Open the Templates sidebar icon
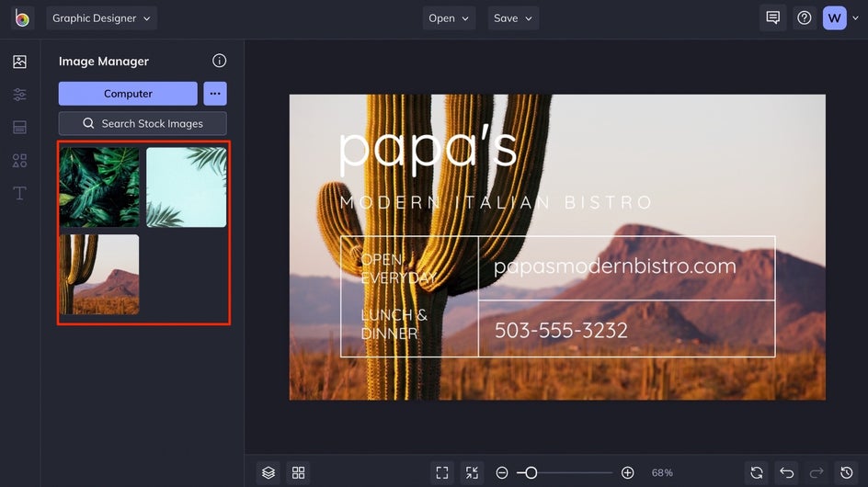Image resolution: width=868 pixels, height=487 pixels. click(x=20, y=128)
